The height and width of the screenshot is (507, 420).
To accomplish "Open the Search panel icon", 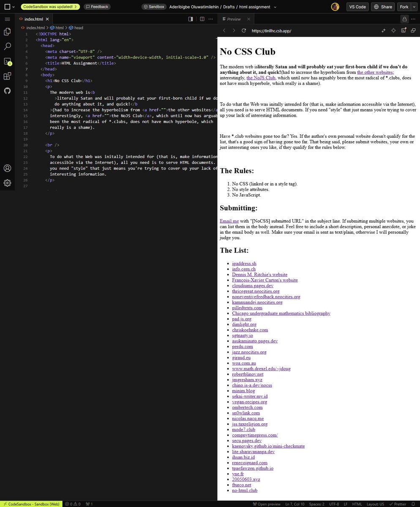I will [7, 46].
